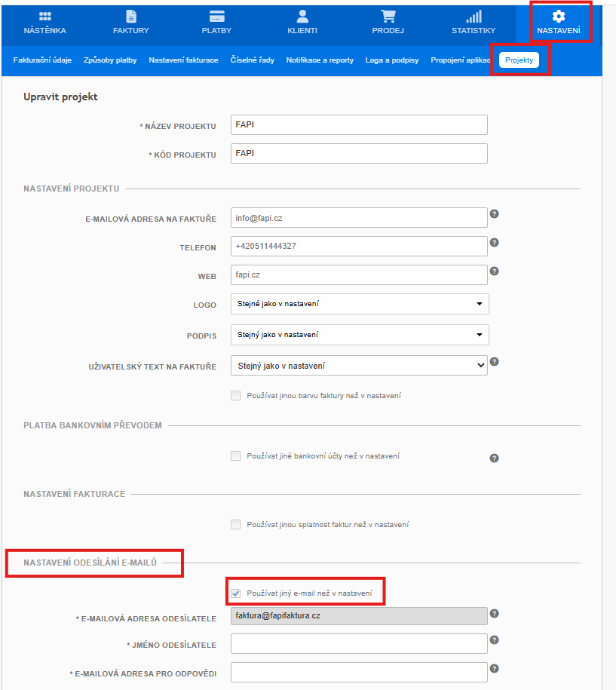Click the Telefon input field
Viewport: 616px width, 690px height.
tap(359, 247)
